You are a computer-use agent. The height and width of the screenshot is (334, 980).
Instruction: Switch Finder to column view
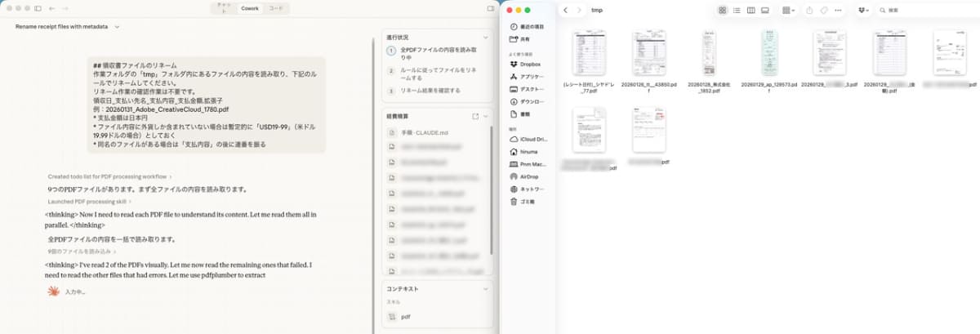point(751,10)
